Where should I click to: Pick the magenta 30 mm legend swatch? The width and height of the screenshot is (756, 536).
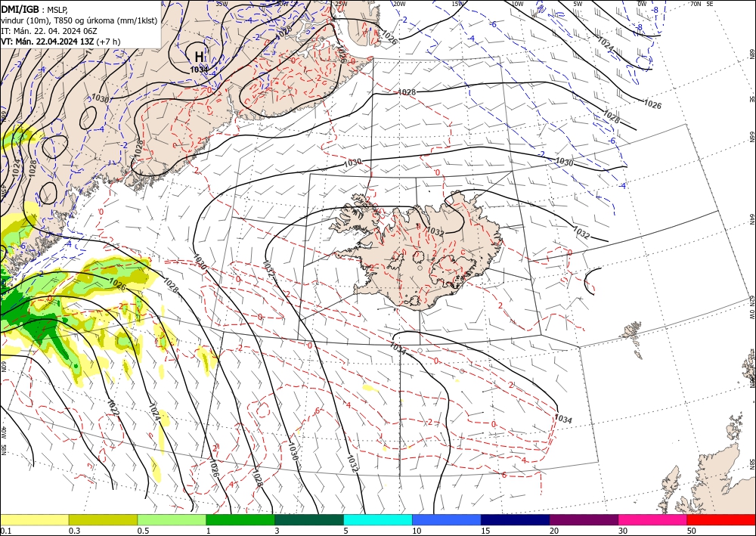653,519
